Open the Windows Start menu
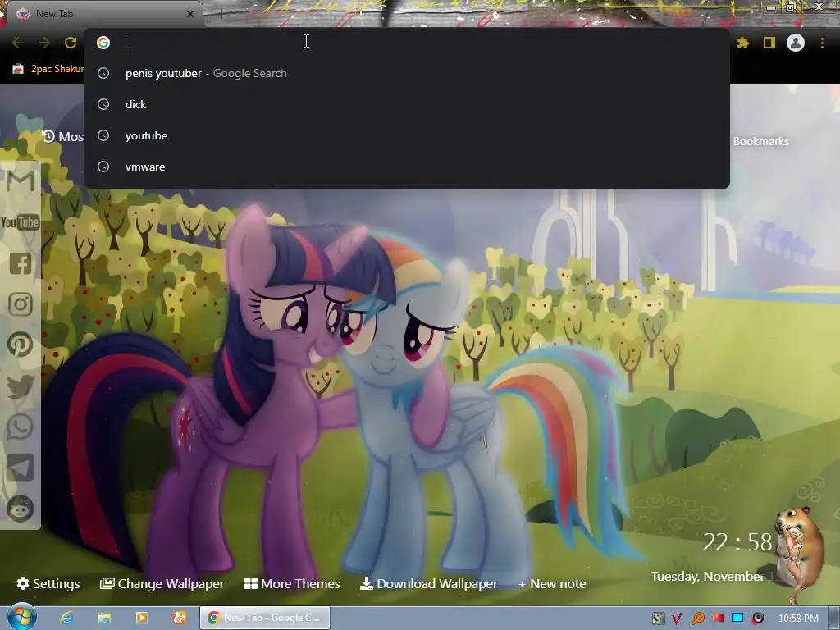This screenshot has width=840, height=630. pyautogui.click(x=22, y=617)
